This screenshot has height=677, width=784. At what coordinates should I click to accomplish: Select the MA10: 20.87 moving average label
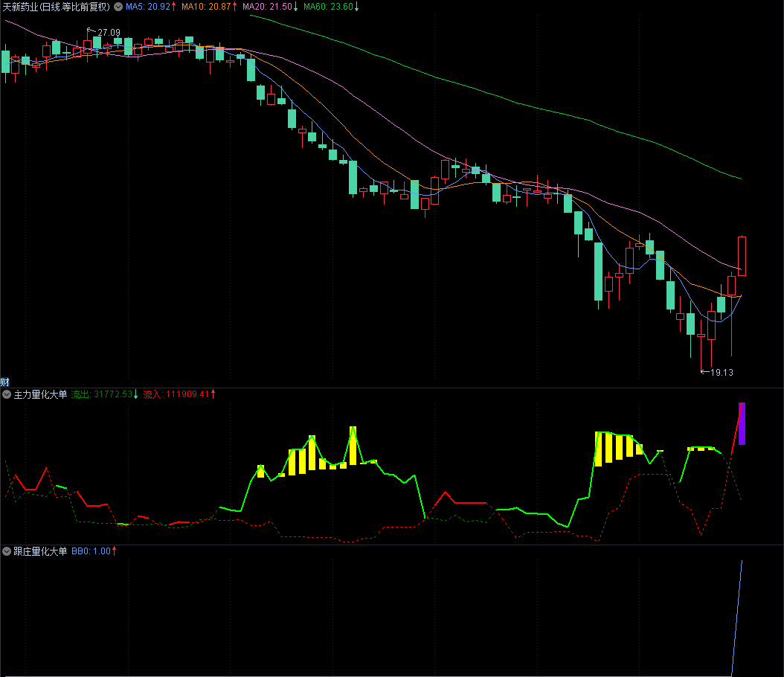tap(206, 7)
